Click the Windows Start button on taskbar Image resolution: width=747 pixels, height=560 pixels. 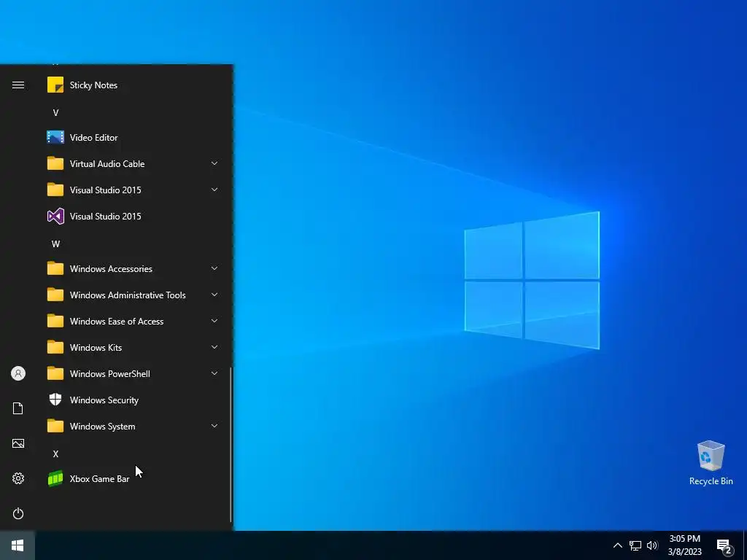(x=18, y=545)
